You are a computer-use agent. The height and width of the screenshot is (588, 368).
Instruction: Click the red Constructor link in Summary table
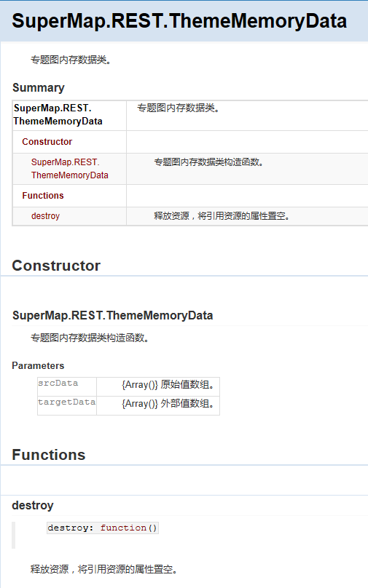(x=47, y=142)
